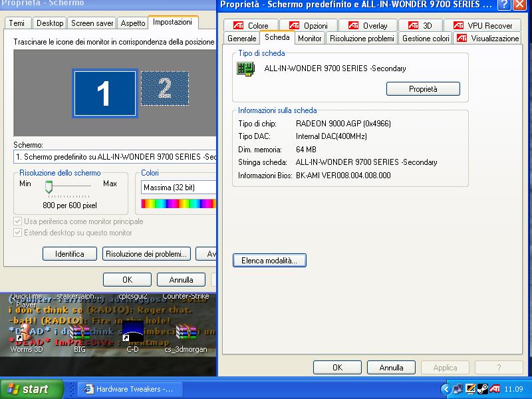Switch to the Generale tab

[x=242, y=38]
